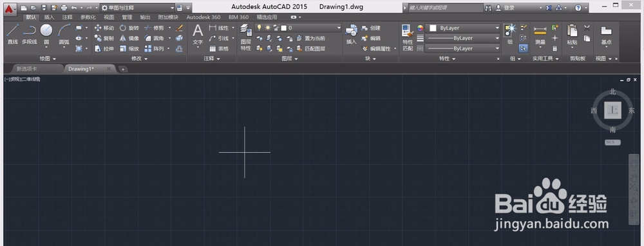Image resolution: width=644 pixels, height=246 pixels.
Task: Click the 圆角 (Fillet) tool
Action: click(155, 38)
